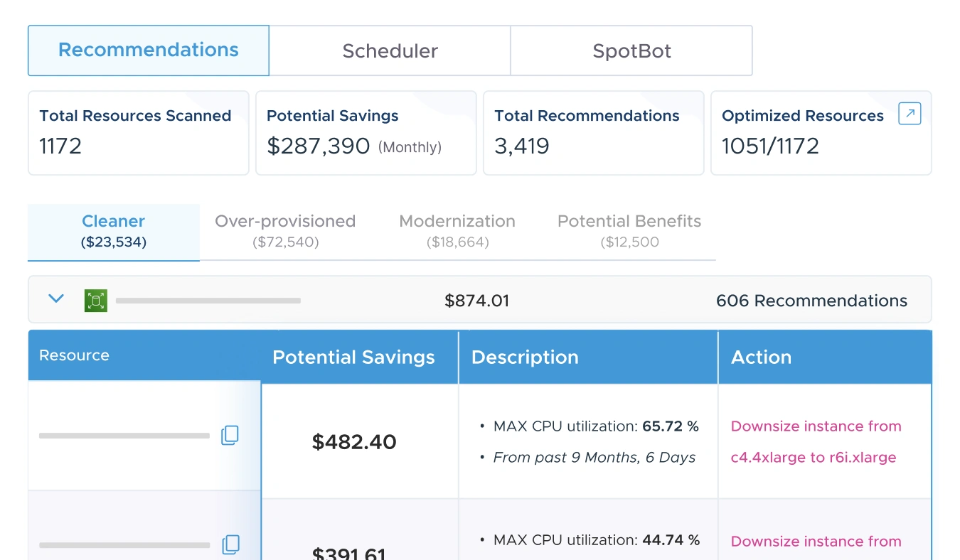This screenshot has height=560, width=960.
Task: View the Potential Benefits category
Action: pos(629,232)
